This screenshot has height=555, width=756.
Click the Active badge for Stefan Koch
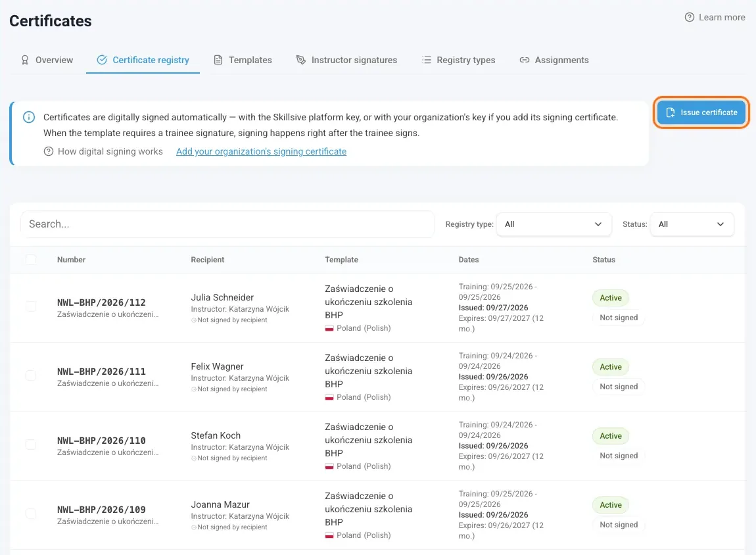[x=611, y=436]
